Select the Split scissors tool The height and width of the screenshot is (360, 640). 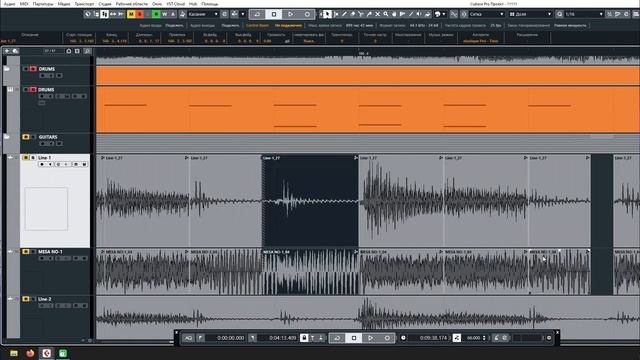[x=361, y=14]
